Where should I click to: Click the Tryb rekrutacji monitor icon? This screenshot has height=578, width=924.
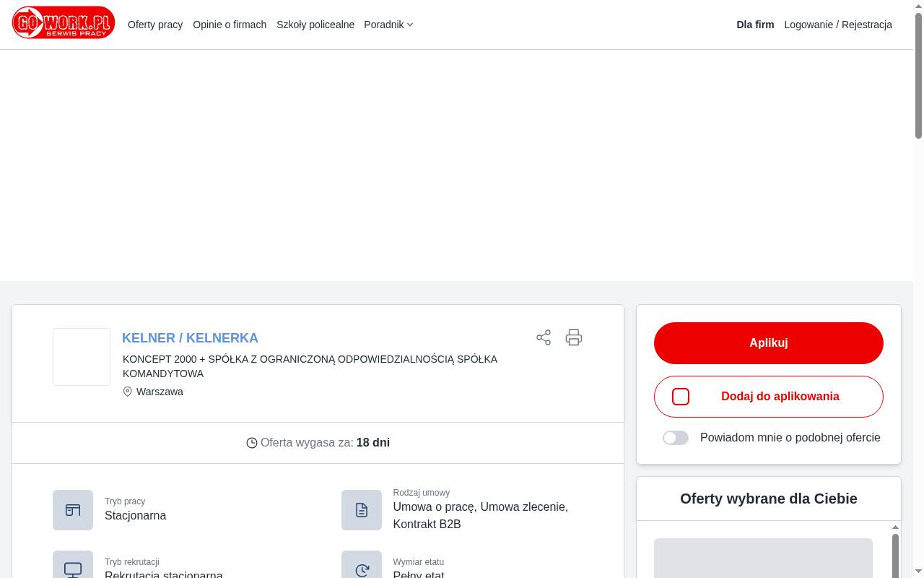coord(73,568)
